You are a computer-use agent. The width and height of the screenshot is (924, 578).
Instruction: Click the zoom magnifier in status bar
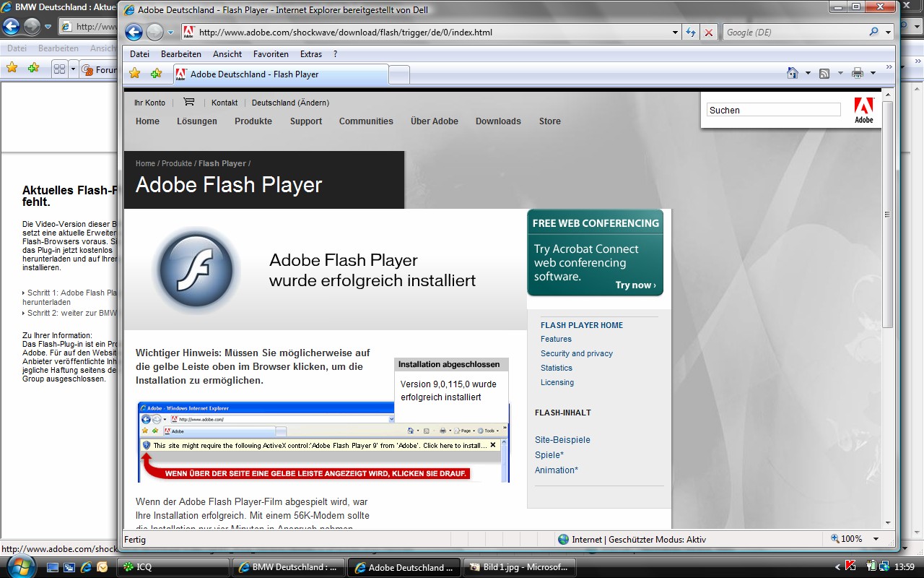835,539
